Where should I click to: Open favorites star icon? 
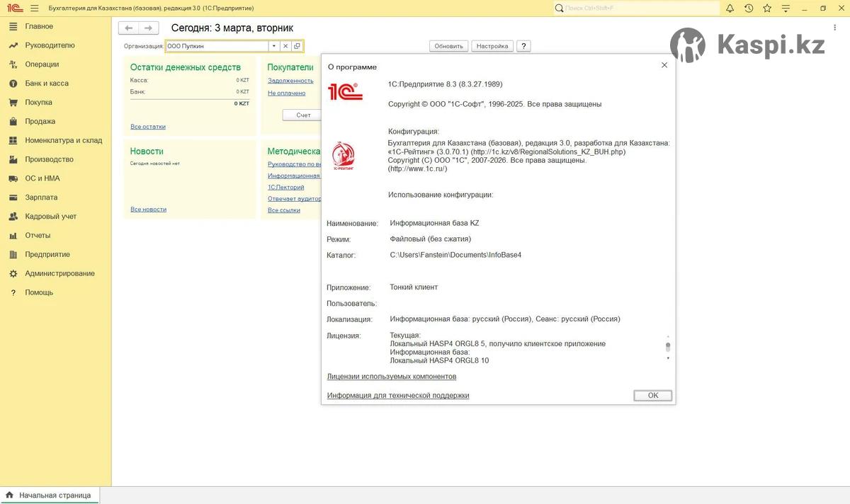[767, 8]
